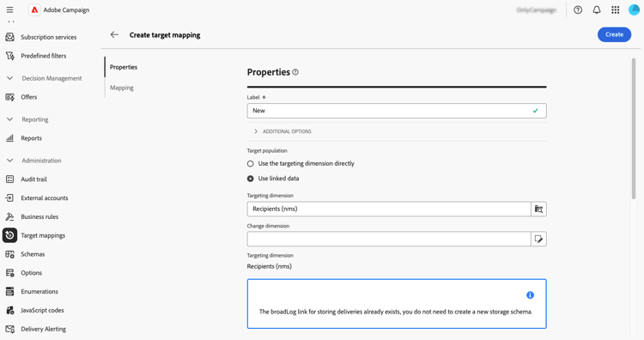
Task: Click the blue info icon in notice
Action: (x=531, y=294)
